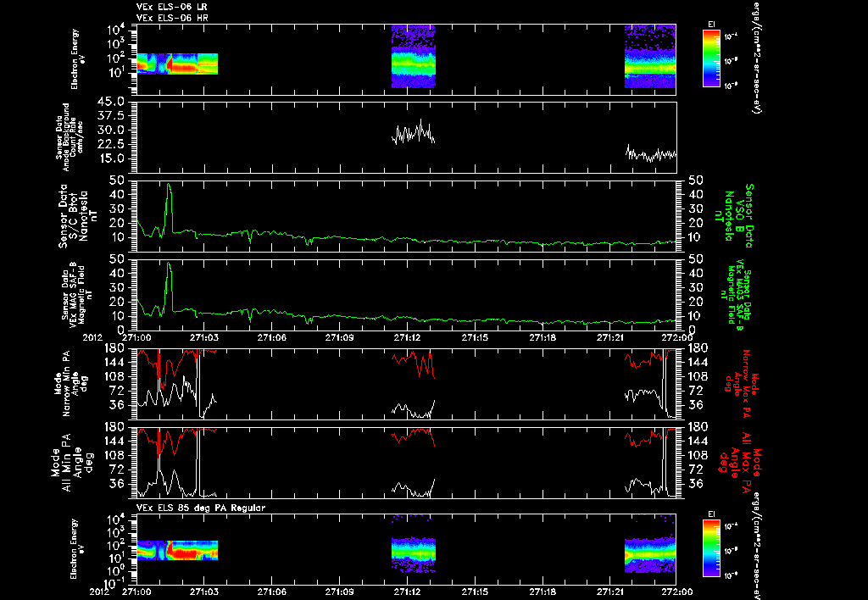Click the white count rate trace near 271:12
The image size is (868, 600).
point(414,133)
